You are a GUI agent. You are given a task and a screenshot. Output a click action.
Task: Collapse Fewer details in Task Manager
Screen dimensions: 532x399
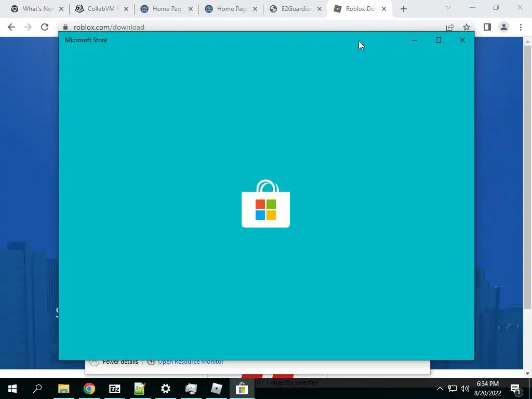[x=114, y=362]
